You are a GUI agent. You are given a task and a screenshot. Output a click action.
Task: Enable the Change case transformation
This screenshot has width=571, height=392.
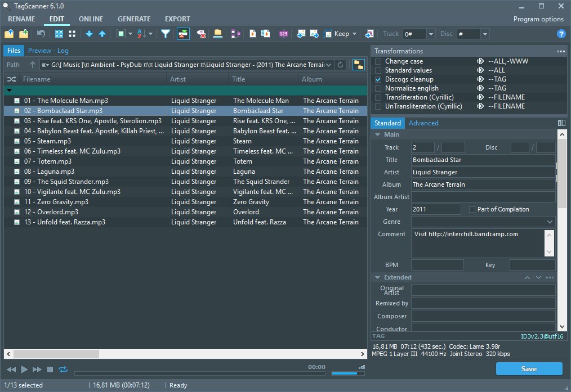pyautogui.click(x=378, y=61)
